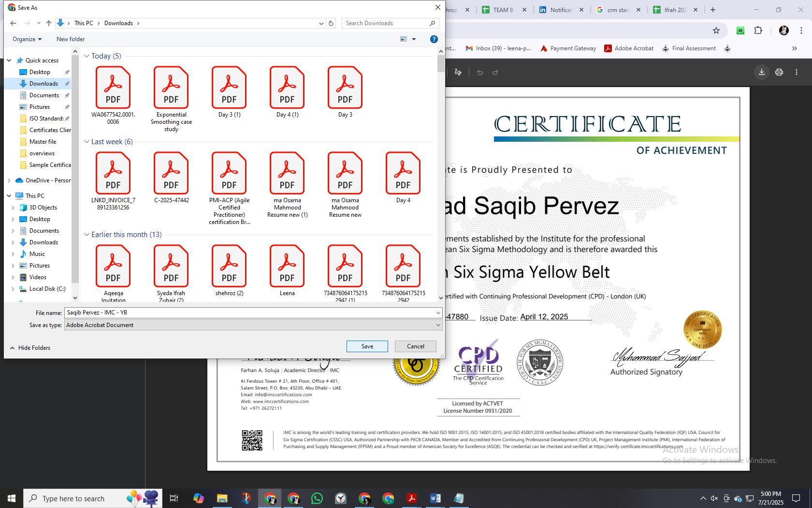The image size is (812, 508).
Task: Select the LNKD_INVOICE PDF file
Action: 113,181
